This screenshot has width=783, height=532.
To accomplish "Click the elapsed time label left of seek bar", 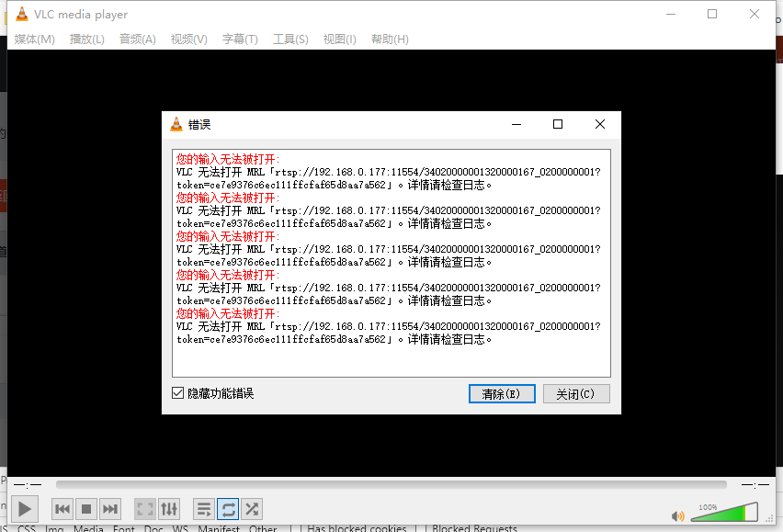I will coord(28,484).
